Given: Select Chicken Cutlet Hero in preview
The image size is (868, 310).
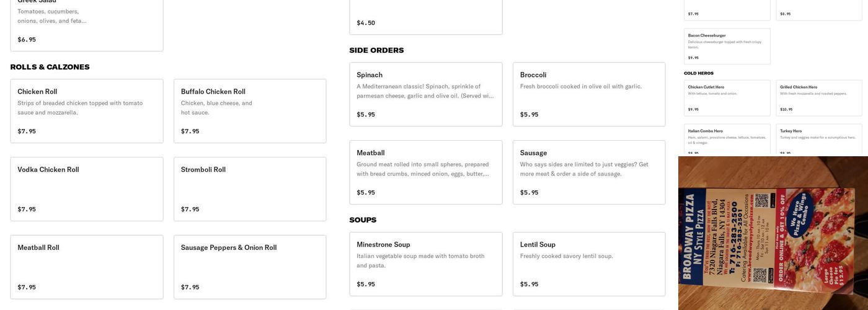Looking at the screenshot, I should tap(727, 98).
